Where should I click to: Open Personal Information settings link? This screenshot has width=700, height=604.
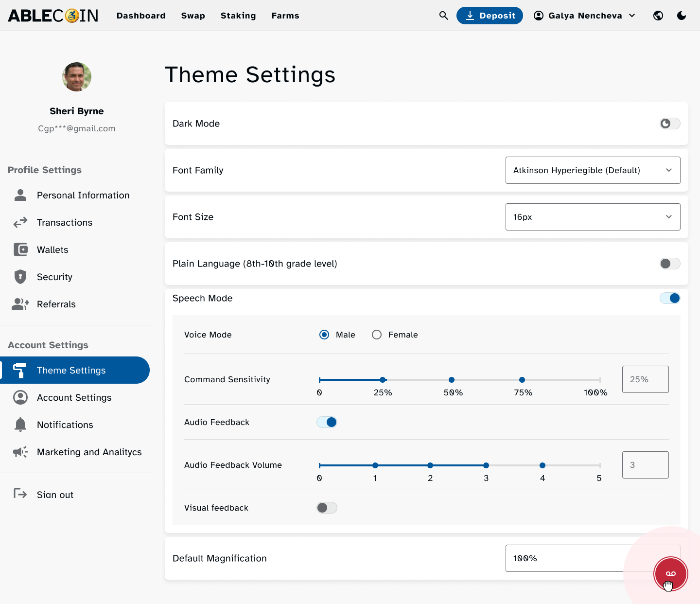(83, 195)
